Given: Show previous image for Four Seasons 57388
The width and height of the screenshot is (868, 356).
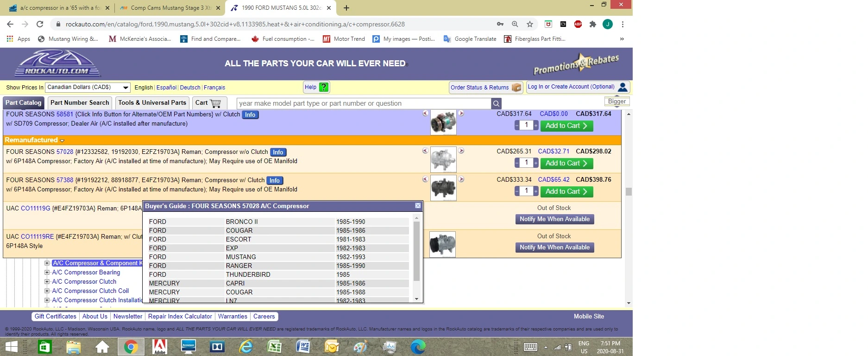Looking at the screenshot, I should (x=425, y=179).
